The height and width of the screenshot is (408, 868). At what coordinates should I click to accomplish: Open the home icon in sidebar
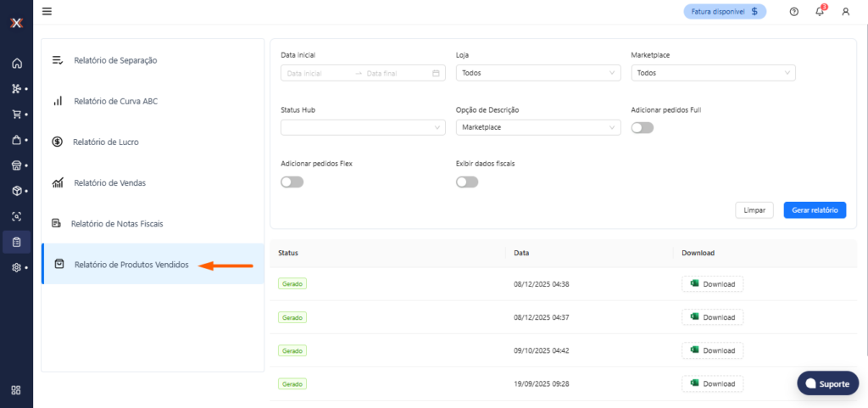16,64
